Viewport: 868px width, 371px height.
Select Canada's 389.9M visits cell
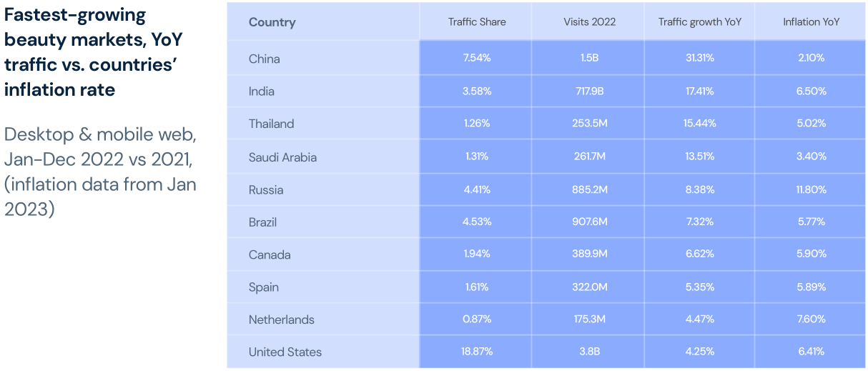click(588, 254)
